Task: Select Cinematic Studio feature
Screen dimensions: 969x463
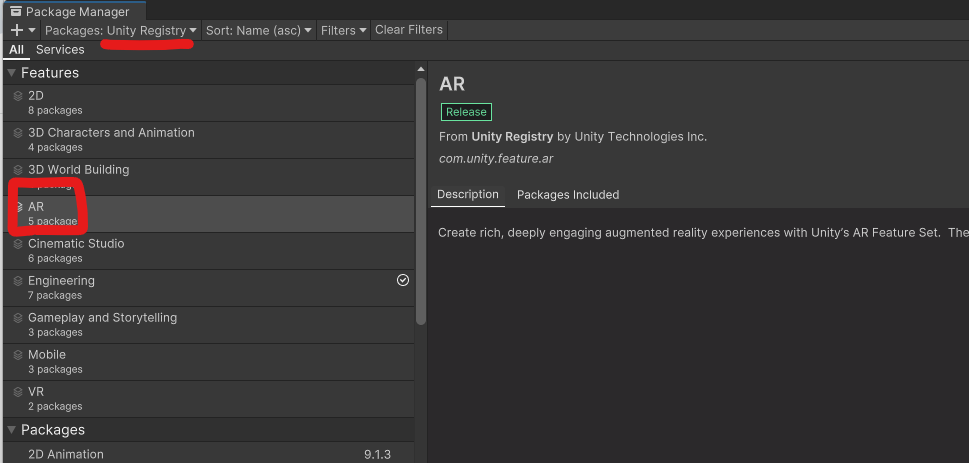Action: pos(209,251)
